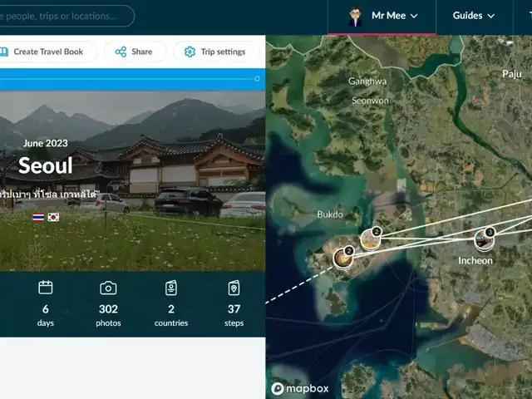Click the camera icon above 302 photos
Screen dimensions: 532x399
108,288
